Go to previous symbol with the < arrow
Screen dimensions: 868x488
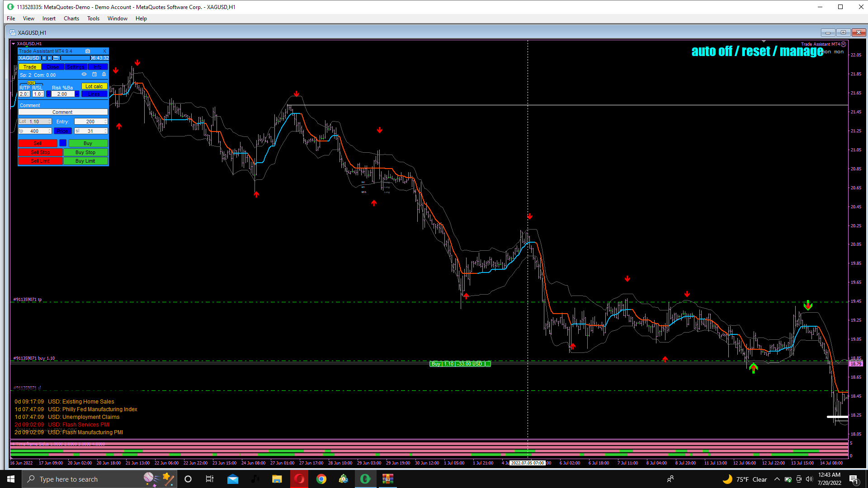(x=44, y=58)
